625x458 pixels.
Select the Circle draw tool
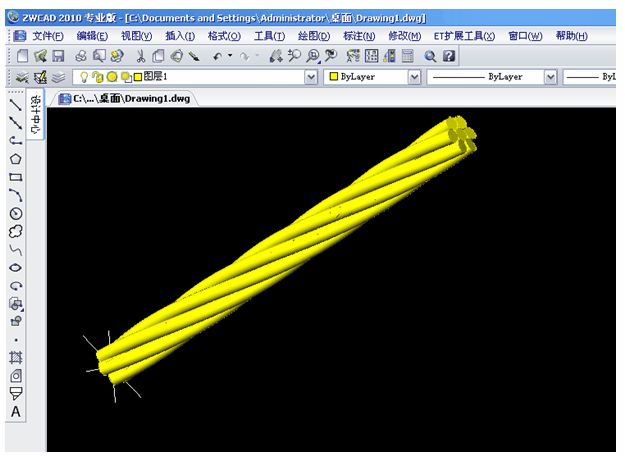tap(15, 213)
